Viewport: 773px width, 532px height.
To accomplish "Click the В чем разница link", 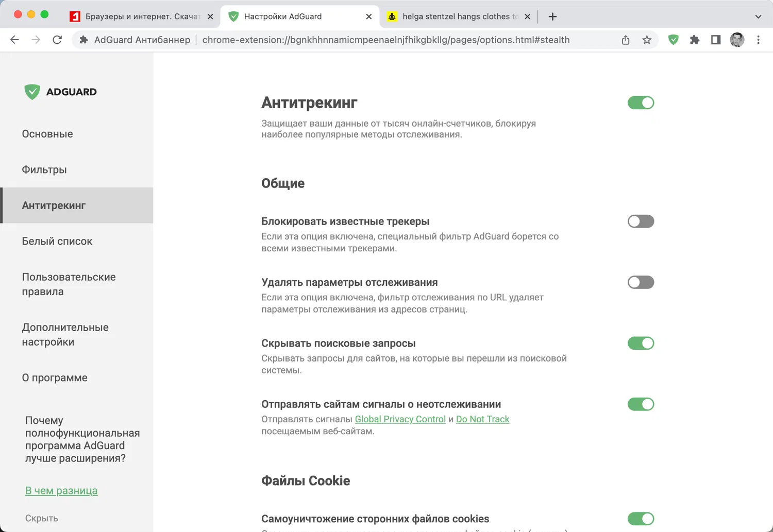I will pyautogui.click(x=61, y=491).
